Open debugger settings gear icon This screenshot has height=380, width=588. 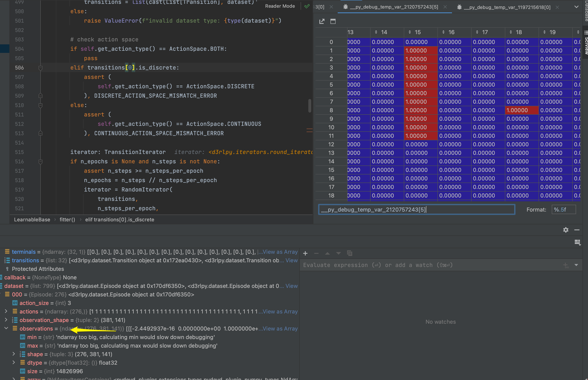pyautogui.click(x=566, y=230)
